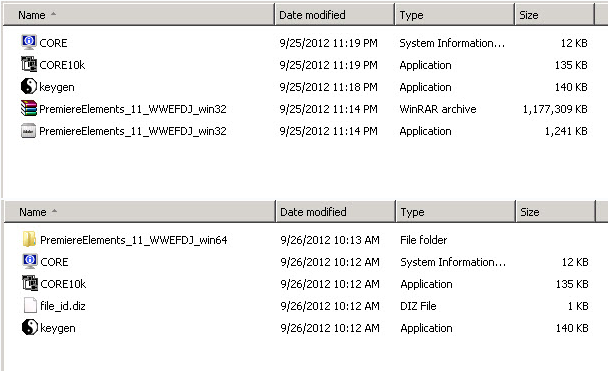The width and height of the screenshot is (608, 371).
Task: Click the DIZ File type cell
Action: click(418, 306)
